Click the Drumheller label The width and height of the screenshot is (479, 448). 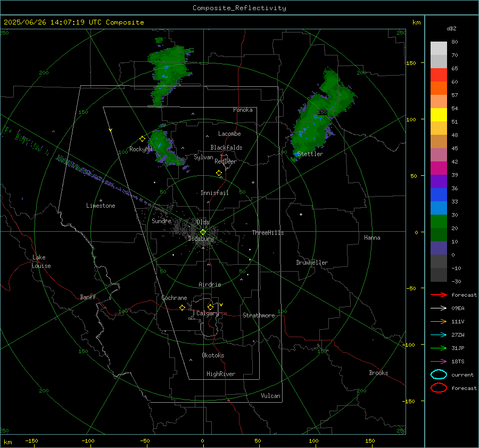point(312,263)
